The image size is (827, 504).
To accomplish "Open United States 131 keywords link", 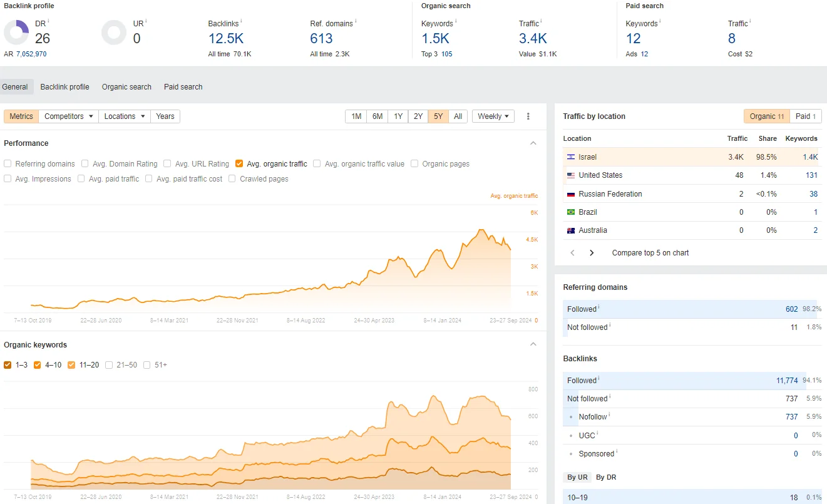I will click(x=812, y=175).
